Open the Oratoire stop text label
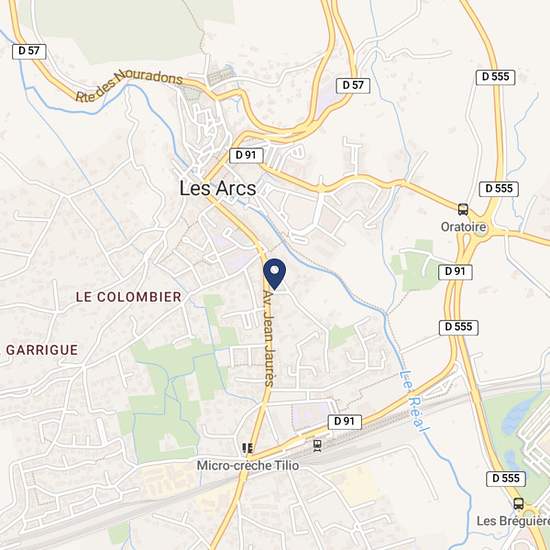This screenshot has height=550, width=550. coord(463,227)
